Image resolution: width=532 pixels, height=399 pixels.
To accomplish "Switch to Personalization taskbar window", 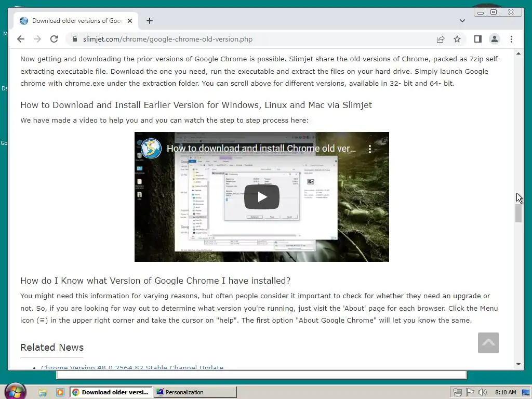I will [195, 392].
